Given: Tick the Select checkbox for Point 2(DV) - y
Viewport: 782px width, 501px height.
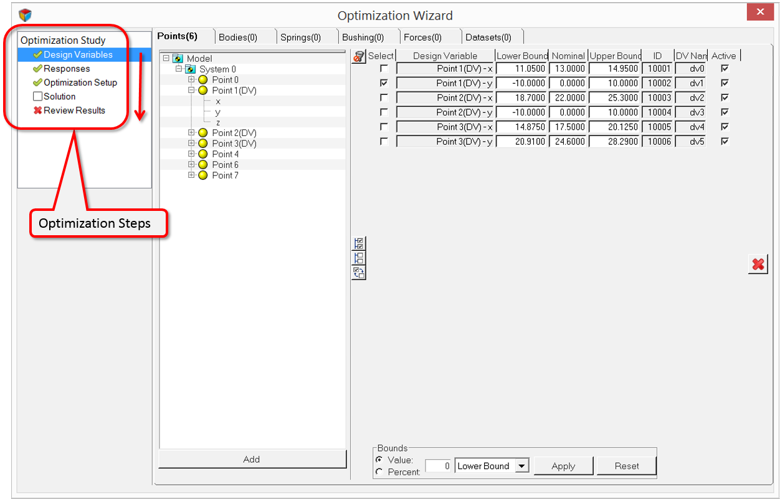Looking at the screenshot, I should tap(384, 112).
